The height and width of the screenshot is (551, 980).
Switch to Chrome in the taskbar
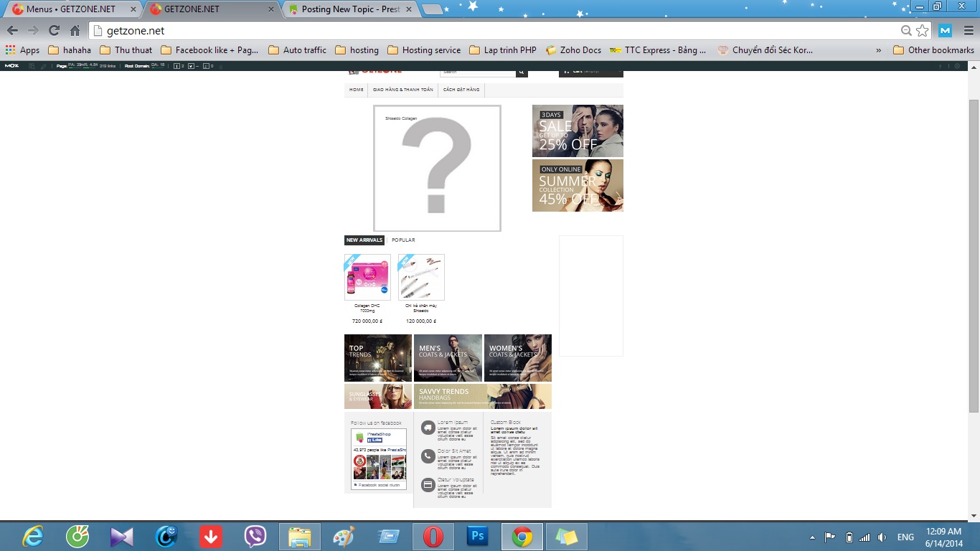pos(522,537)
